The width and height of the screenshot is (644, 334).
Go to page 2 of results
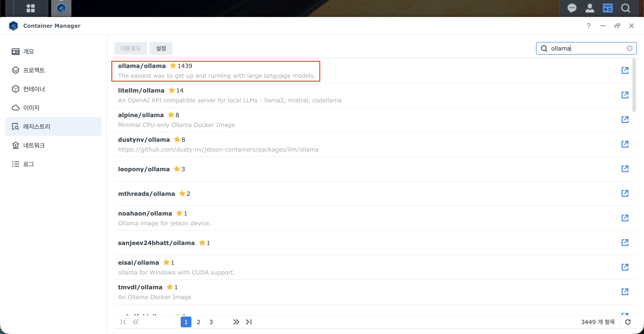pyautogui.click(x=198, y=322)
